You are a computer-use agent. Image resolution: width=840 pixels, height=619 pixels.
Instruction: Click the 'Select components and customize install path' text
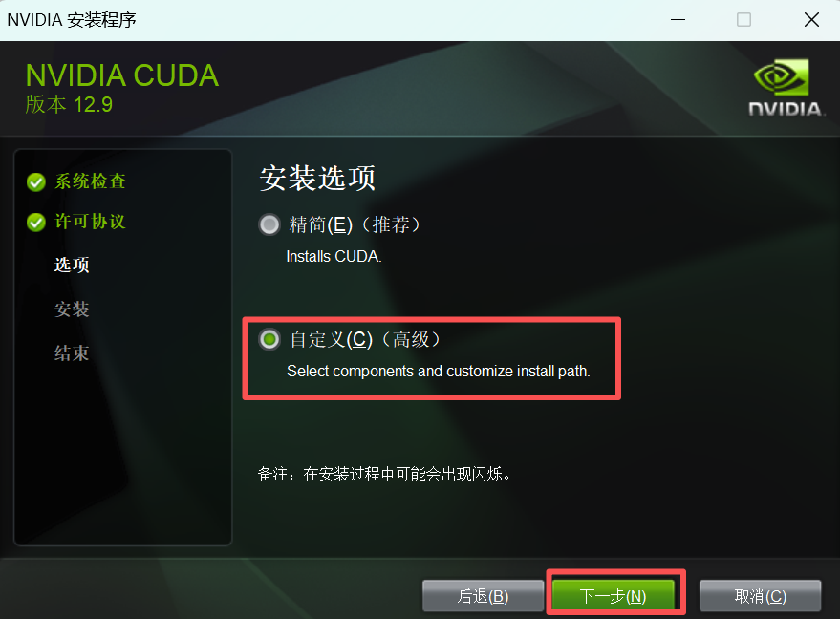coord(439,371)
